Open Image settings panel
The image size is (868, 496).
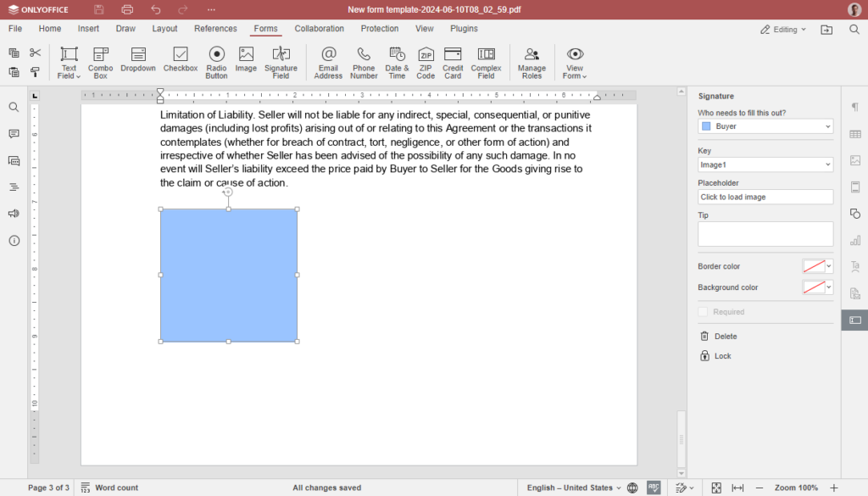tap(854, 160)
